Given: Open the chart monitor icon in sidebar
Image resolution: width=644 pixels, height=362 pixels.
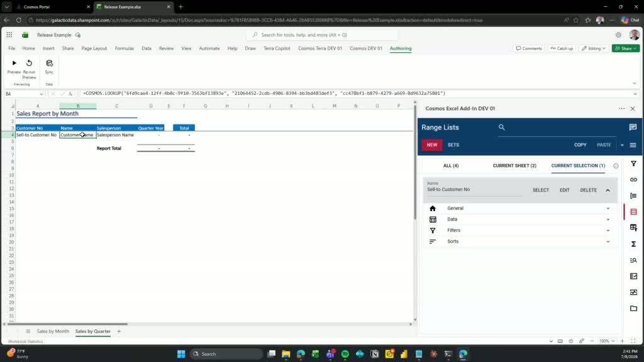Looking at the screenshot, I should [633, 292].
